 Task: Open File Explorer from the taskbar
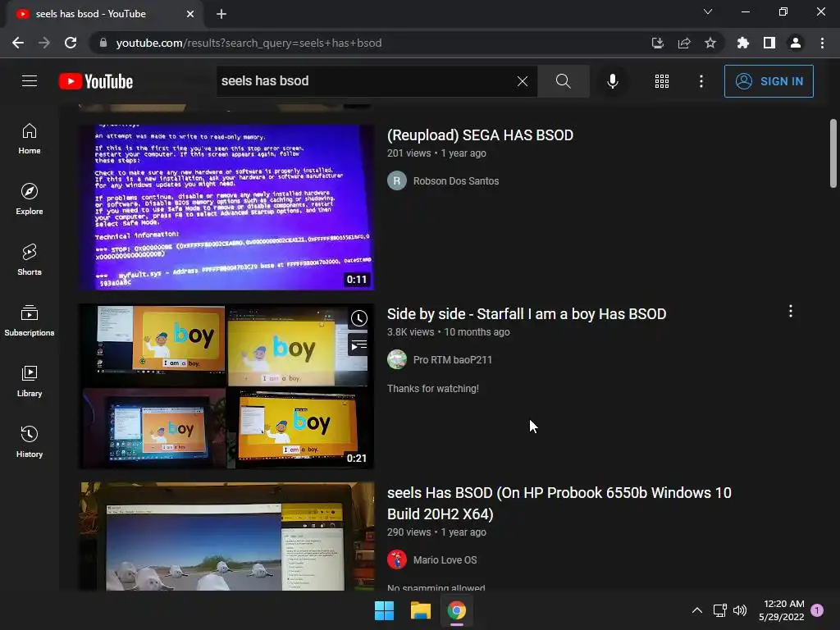coord(421,610)
